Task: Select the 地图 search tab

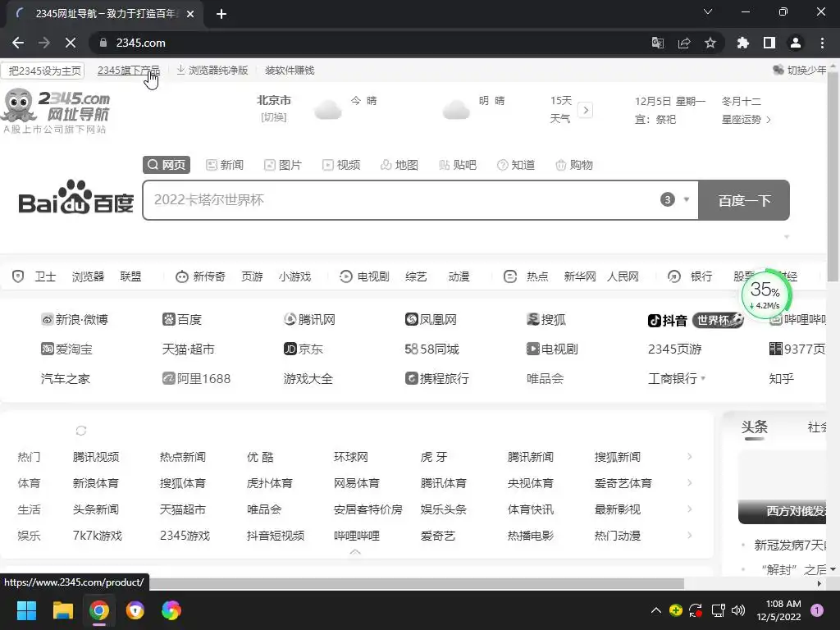Action: 399,165
